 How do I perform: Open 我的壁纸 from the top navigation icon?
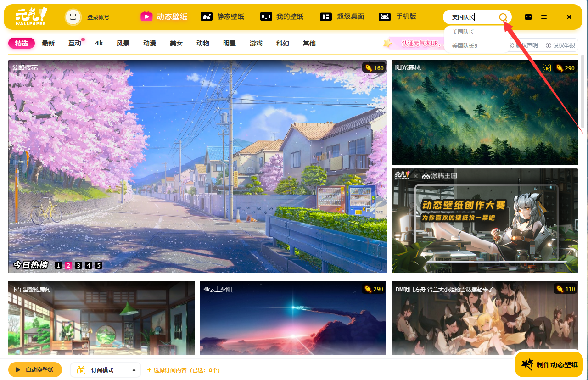click(265, 17)
